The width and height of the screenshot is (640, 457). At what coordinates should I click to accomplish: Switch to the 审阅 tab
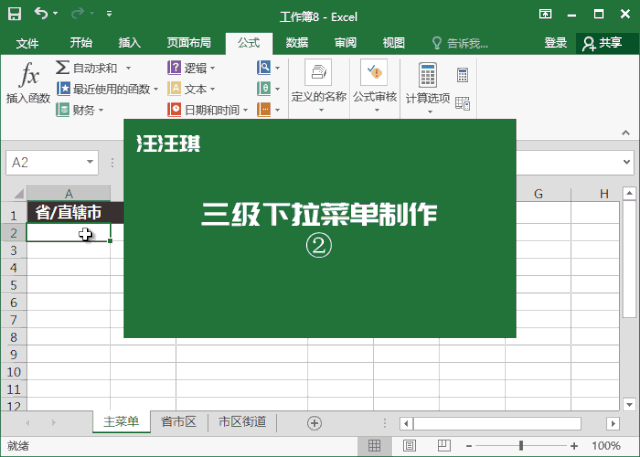[x=345, y=43]
